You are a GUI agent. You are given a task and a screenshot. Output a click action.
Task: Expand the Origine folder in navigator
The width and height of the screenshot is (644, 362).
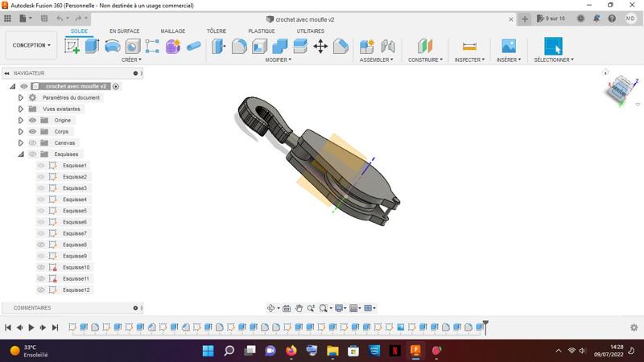21,120
